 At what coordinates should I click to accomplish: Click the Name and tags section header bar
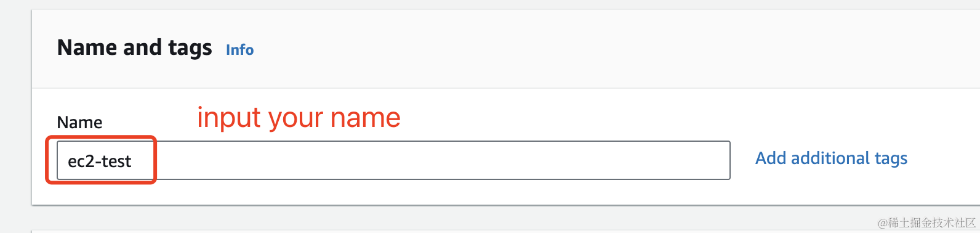pos(505,49)
